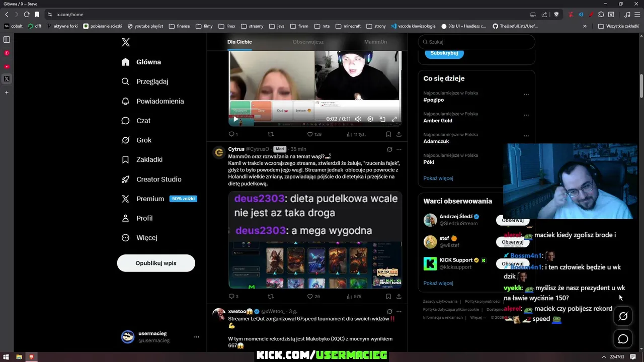This screenshot has width=644, height=362.
Task: Open Cytrus profile avatar
Action: pyautogui.click(x=219, y=152)
